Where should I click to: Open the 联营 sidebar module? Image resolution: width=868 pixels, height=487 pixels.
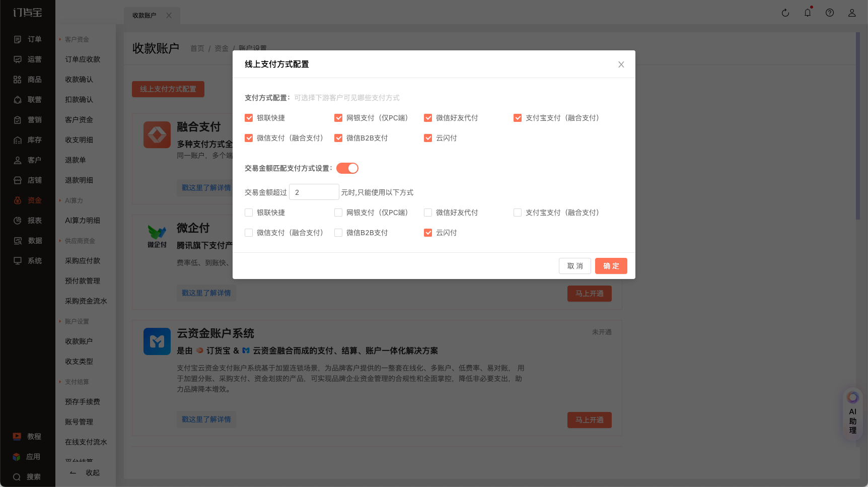click(x=28, y=100)
